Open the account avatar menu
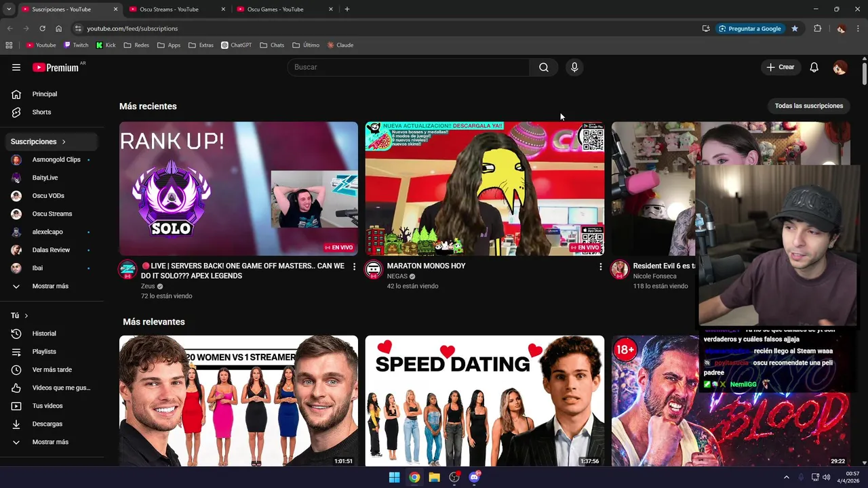The image size is (868, 488). coord(840,67)
